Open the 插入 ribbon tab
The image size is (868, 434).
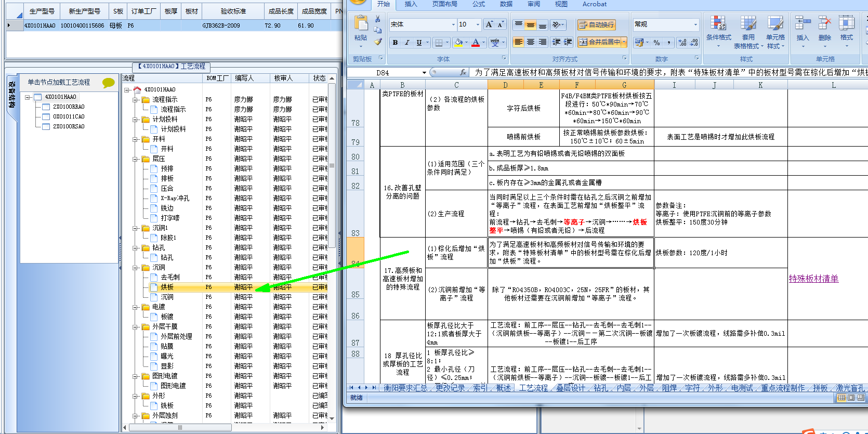tap(411, 4)
